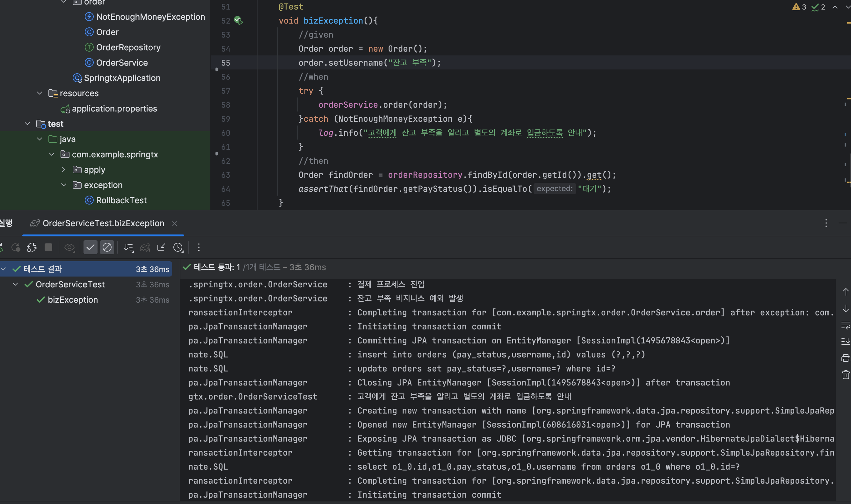Toggle Show passed tests checkmark

tap(91, 247)
